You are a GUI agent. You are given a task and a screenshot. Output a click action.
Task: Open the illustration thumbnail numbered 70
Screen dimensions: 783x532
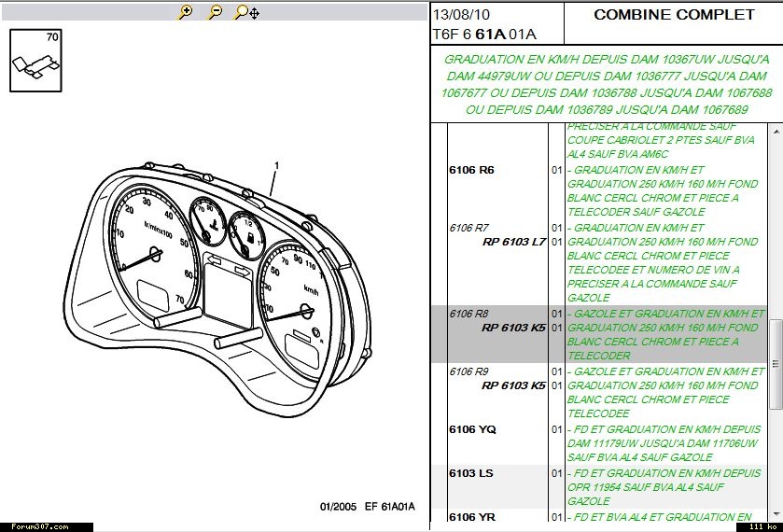click(x=35, y=61)
